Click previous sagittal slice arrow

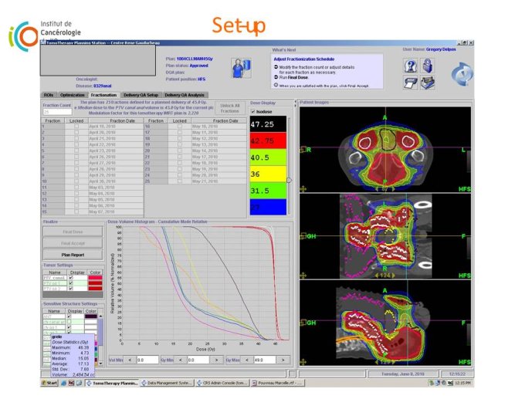click(377, 363)
